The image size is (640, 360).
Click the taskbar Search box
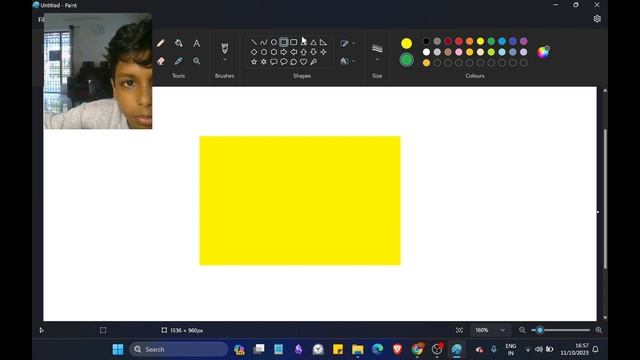(x=179, y=349)
